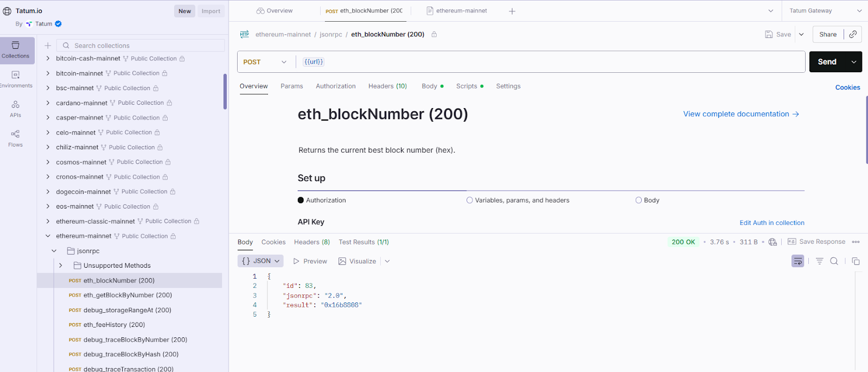Expand the casper-mainnet collection

pyautogui.click(x=48, y=118)
